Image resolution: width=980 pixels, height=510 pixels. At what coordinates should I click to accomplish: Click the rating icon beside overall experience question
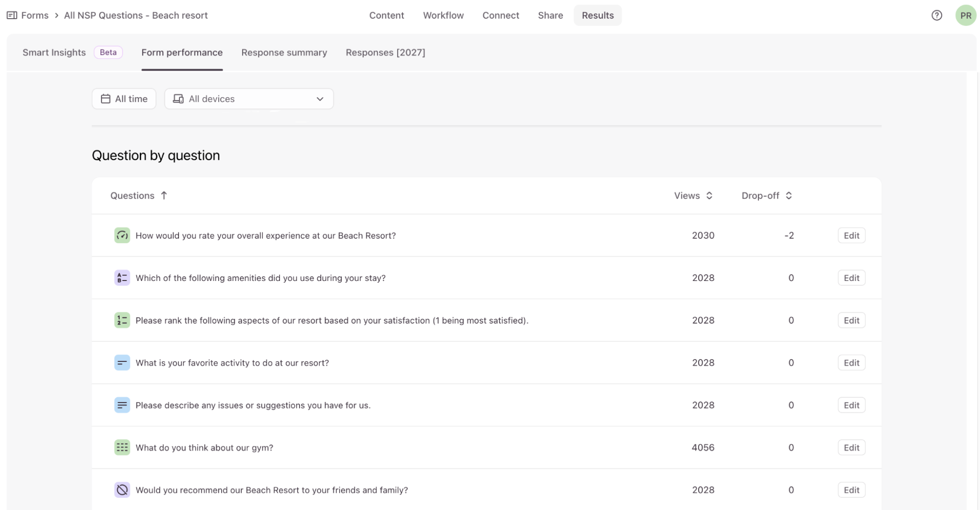coord(122,235)
